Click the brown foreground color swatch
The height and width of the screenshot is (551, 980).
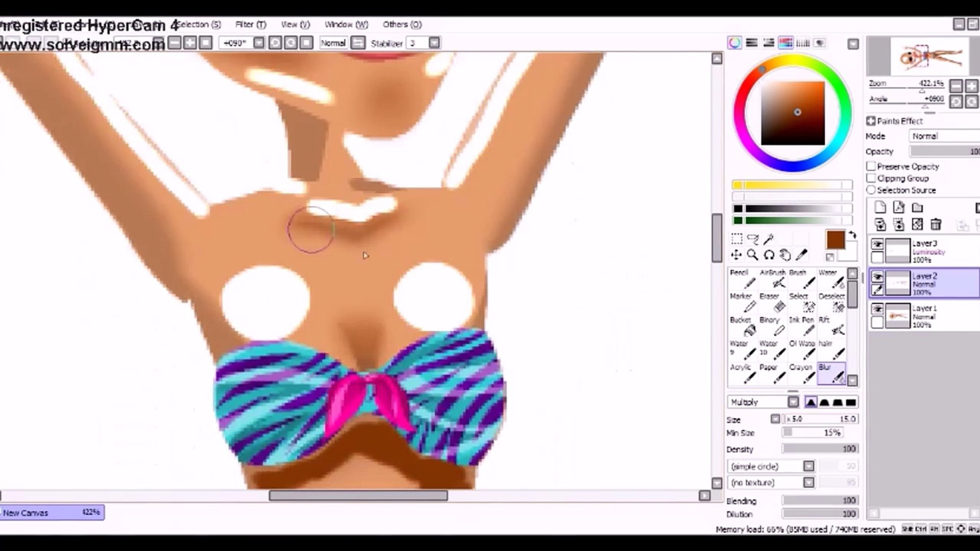point(835,239)
